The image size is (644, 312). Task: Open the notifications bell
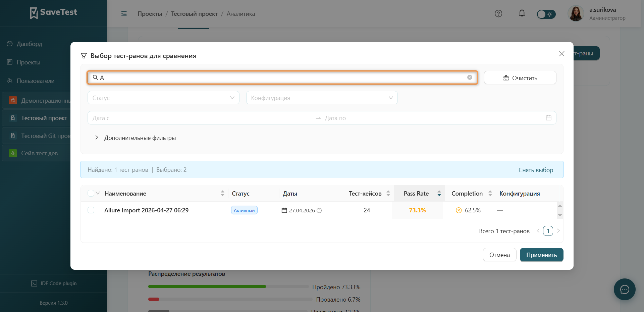pyautogui.click(x=522, y=13)
